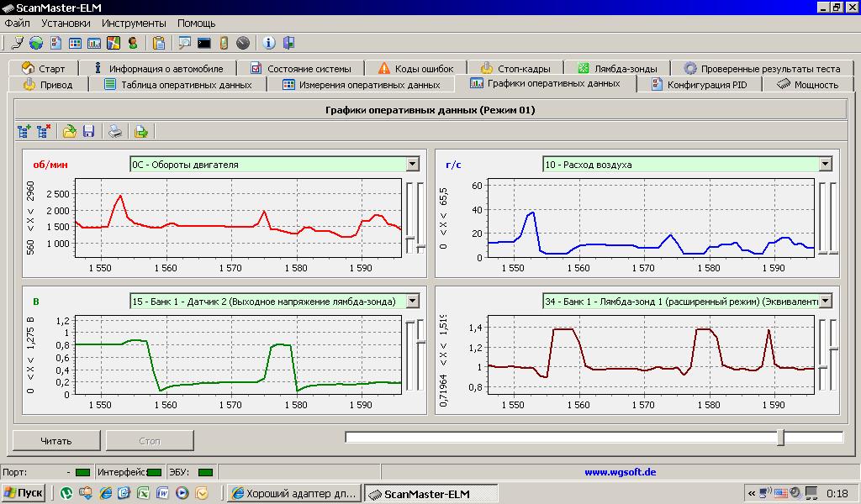This screenshot has height=504, width=861.
Task: Expand the '15 - Банк 1 - Датчик 2' dropdown
Action: (412, 301)
